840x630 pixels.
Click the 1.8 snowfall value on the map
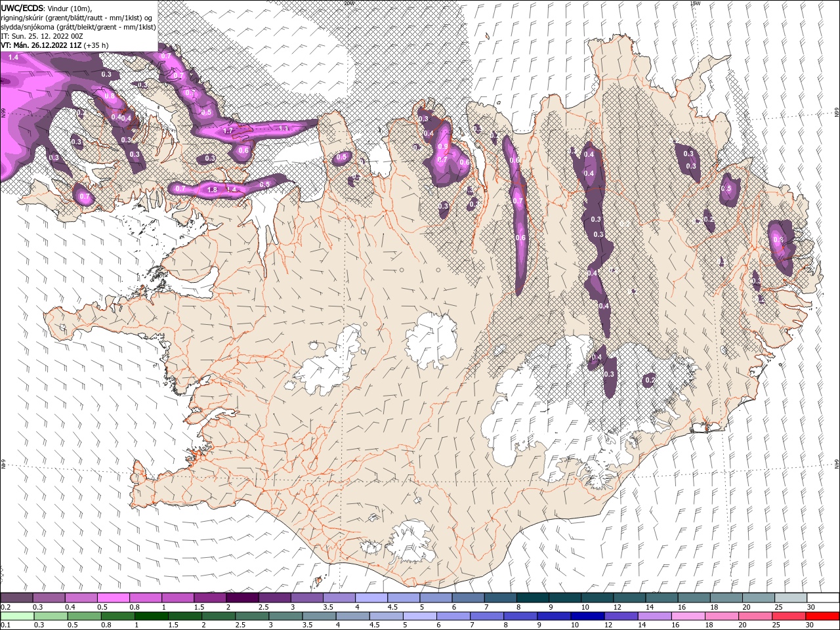click(x=212, y=190)
